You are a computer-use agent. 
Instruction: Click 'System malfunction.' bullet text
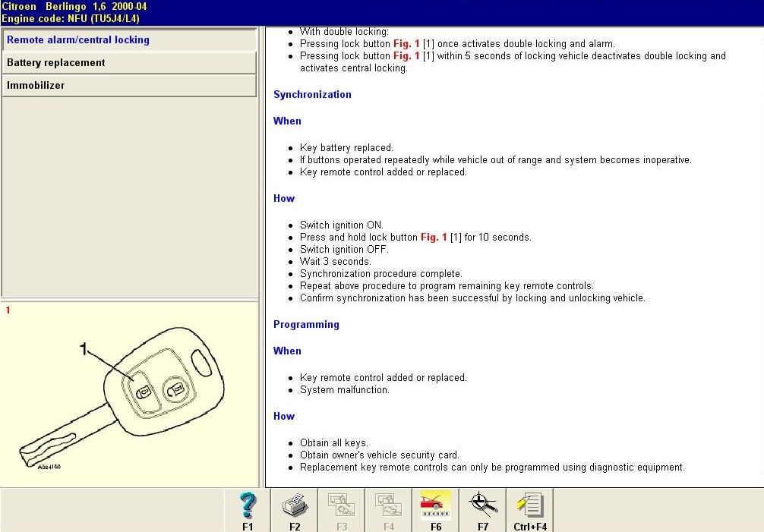(x=345, y=390)
